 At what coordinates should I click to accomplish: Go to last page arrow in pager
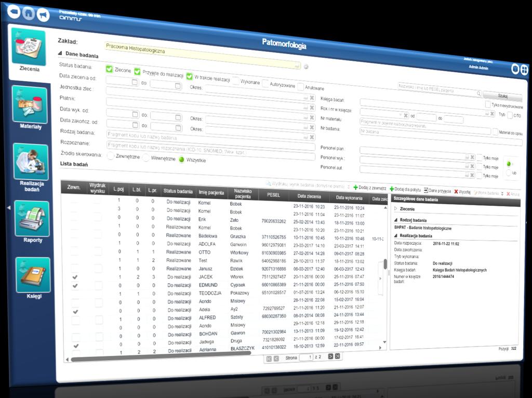pos(337,356)
